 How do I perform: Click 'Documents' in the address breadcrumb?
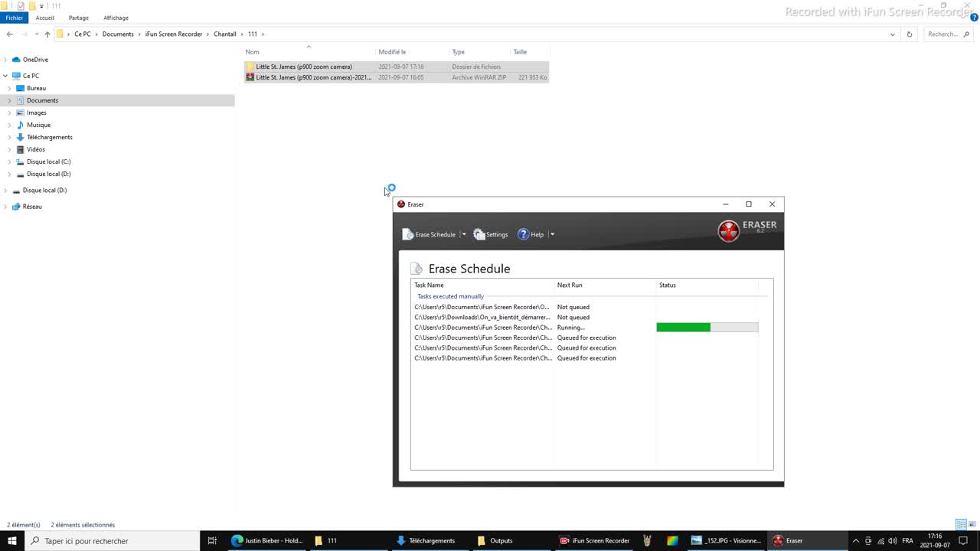point(118,34)
